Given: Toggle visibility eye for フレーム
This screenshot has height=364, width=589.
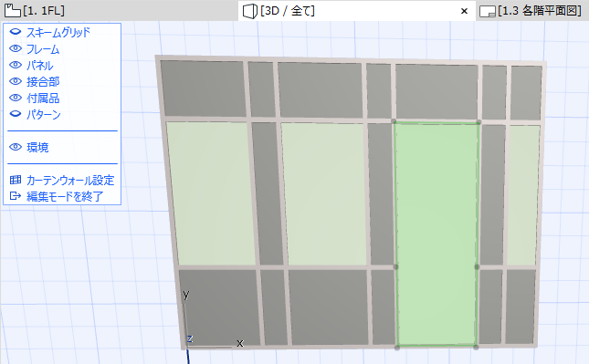Looking at the screenshot, I should tap(16, 48).
